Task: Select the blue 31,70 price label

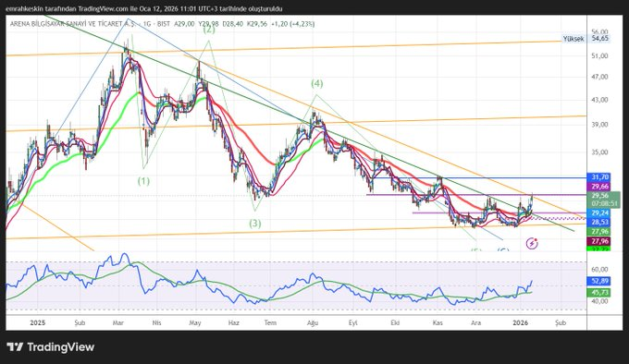Action: point(599,177)
